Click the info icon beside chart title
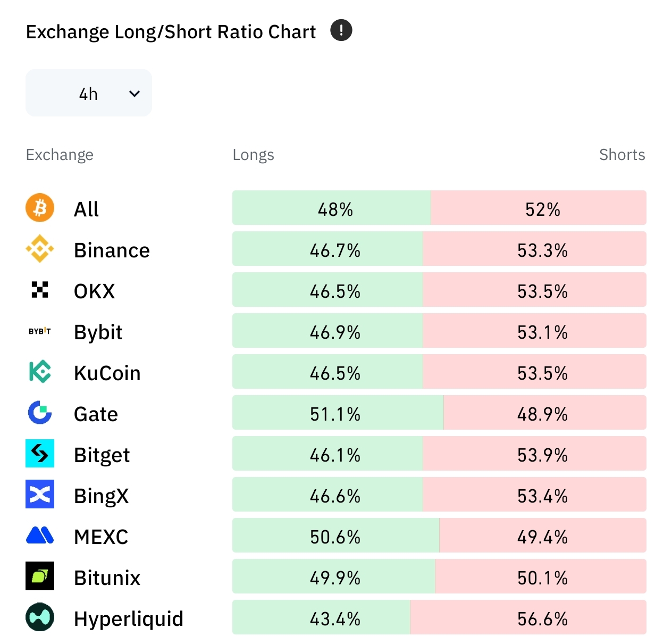The image size is (672, 636). click(x=341, y=30)
